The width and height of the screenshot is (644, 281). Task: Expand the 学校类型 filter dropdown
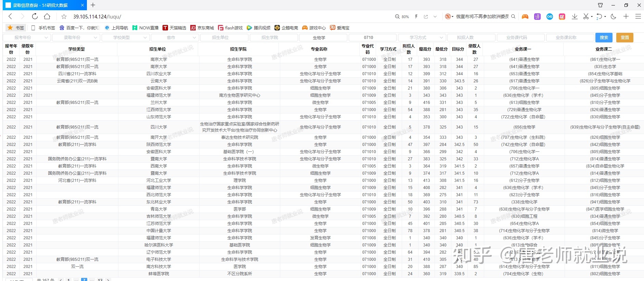click(x=125, y=38)
